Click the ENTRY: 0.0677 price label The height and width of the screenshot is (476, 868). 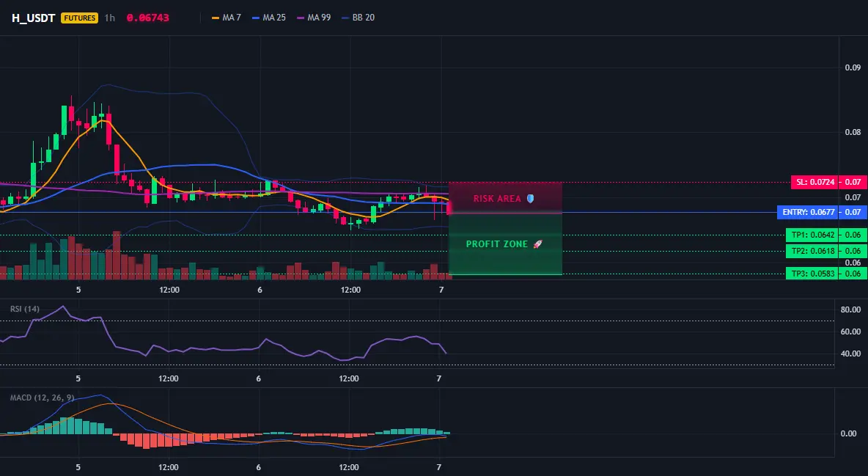click(x=808, y=212)
